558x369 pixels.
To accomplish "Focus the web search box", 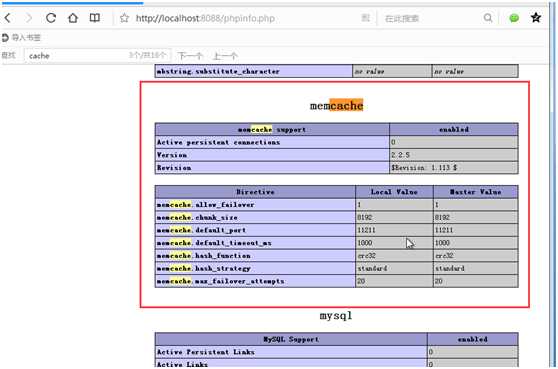I will (431, 18).
